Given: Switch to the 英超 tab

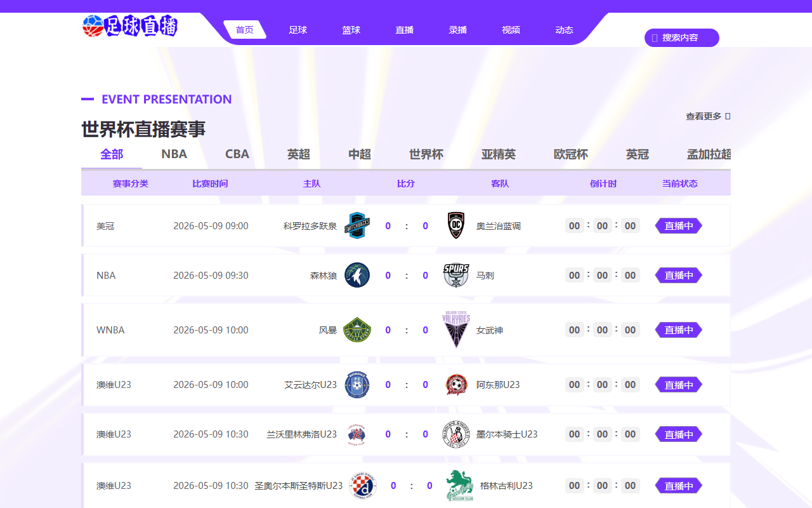Looking at the screenshot, I should pyautogui.click(x=299, y=154).
